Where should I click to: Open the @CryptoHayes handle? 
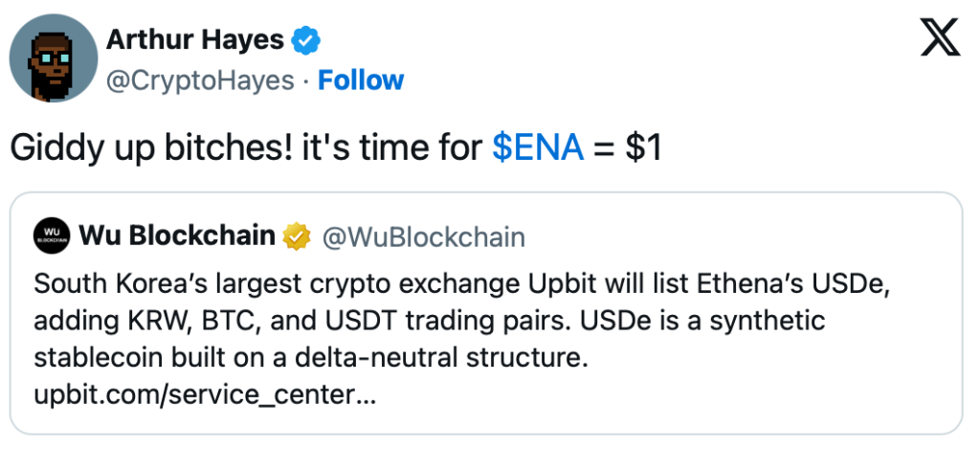200,80
